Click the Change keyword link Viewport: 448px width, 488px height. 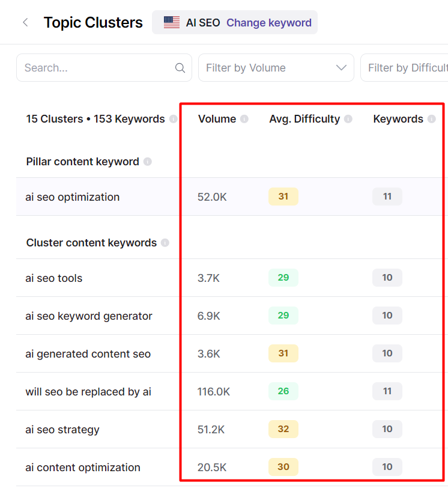click(x=268, y=23)
